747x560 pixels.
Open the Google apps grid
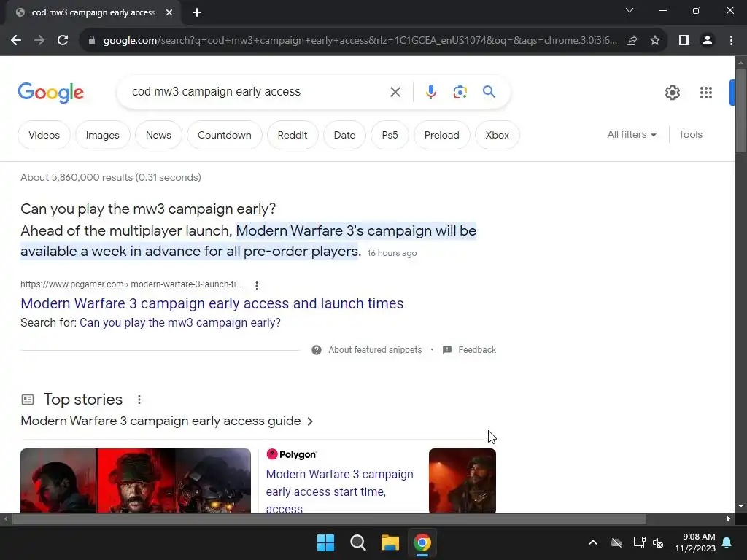(706, 93)
